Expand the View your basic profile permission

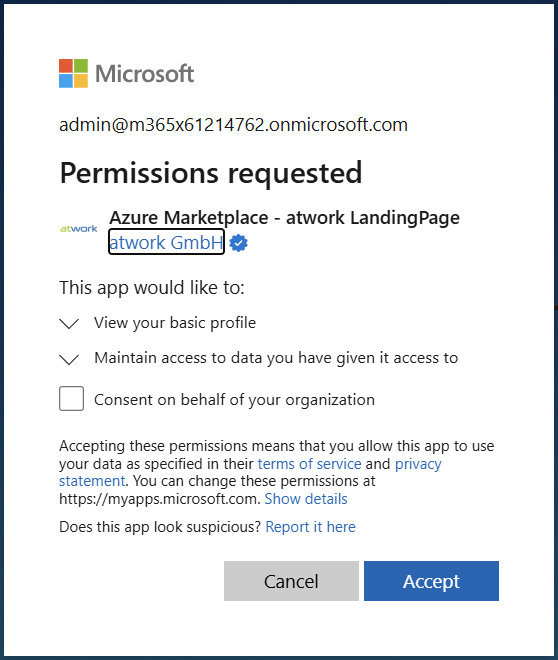pyautogui.click(x=69, y=324)
